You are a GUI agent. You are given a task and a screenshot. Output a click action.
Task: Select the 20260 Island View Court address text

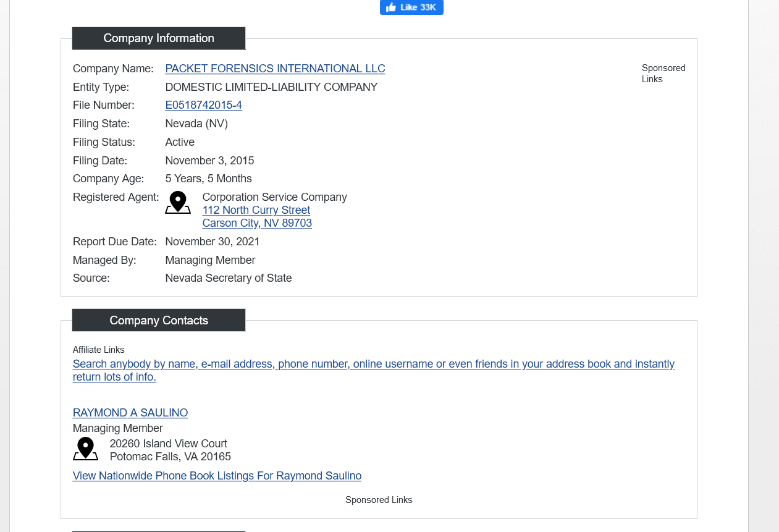169,444
